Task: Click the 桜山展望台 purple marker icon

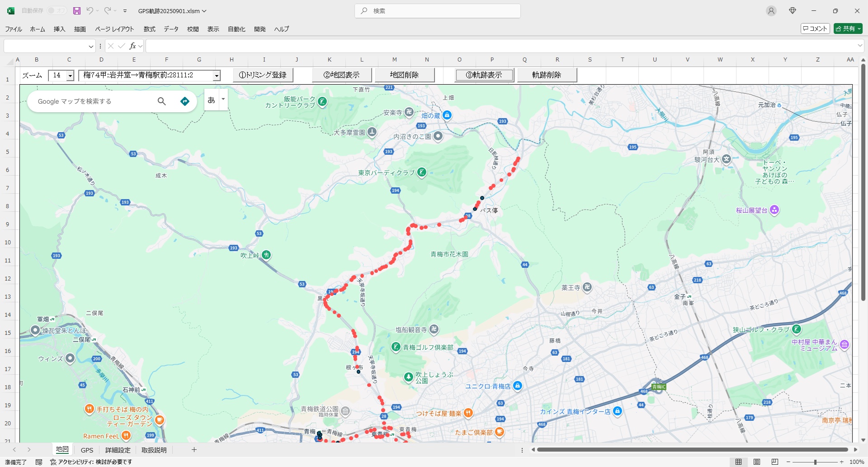Action: click(774, 210)
